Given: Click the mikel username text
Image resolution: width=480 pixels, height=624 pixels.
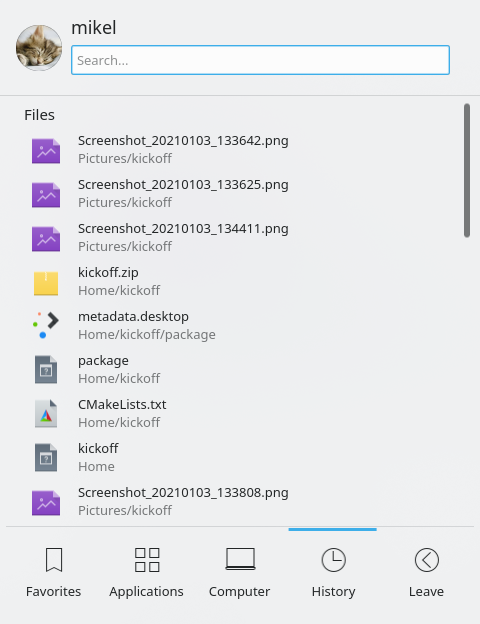Looking at the screenshot, I should pyautogui.click(x=94, y=27).
